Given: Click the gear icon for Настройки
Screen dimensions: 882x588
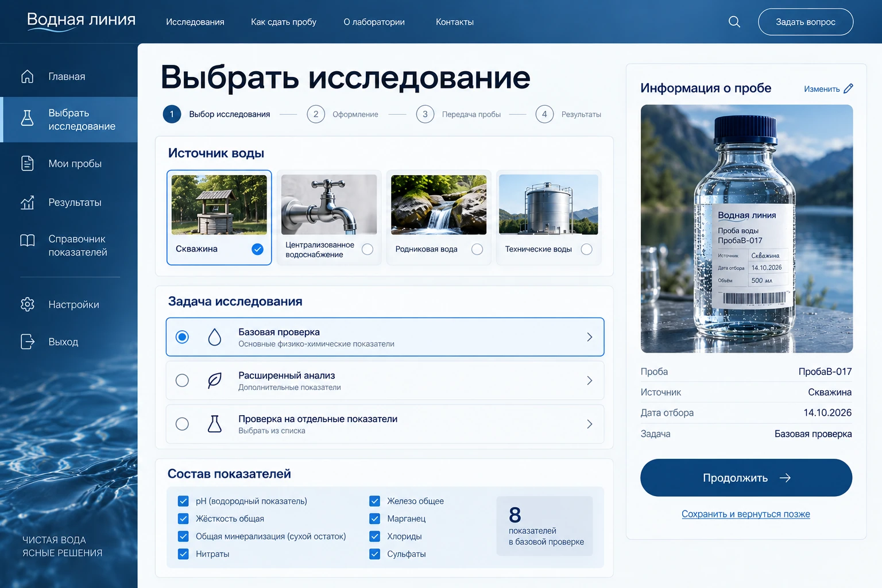Looking at the screenshot, I should [x=28, y=304].
